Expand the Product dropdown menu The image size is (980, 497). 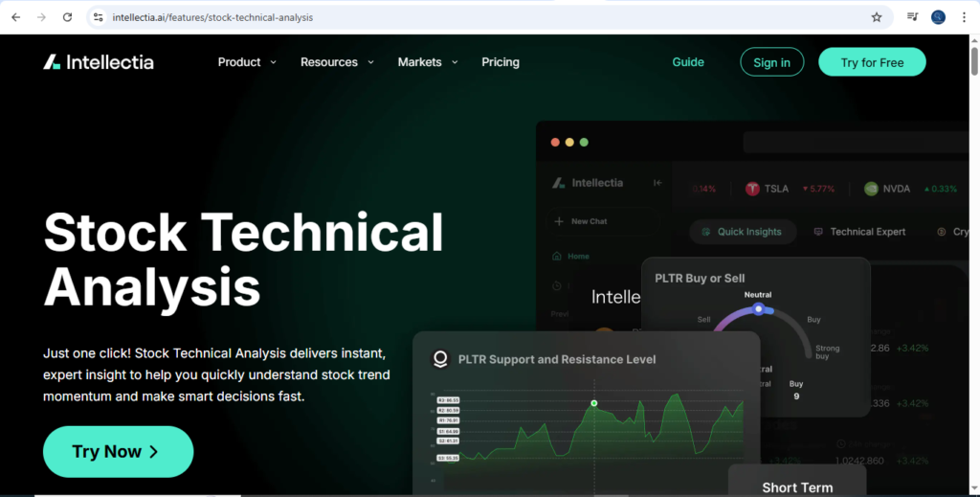[247, 62]
